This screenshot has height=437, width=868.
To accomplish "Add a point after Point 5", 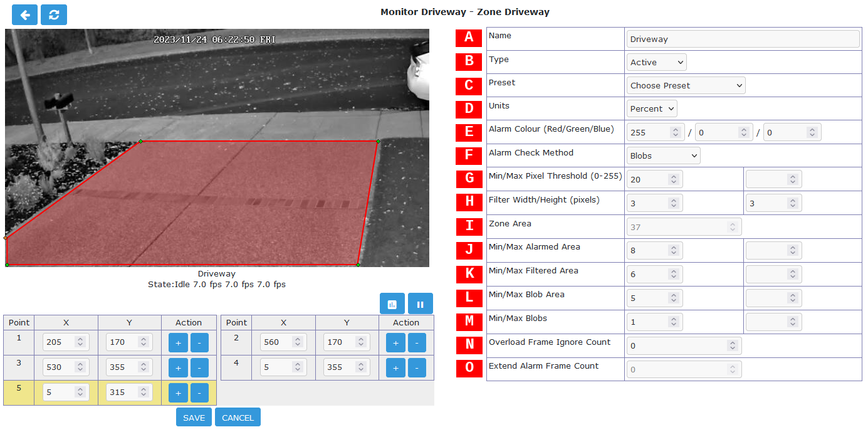I will click(178, 392).
